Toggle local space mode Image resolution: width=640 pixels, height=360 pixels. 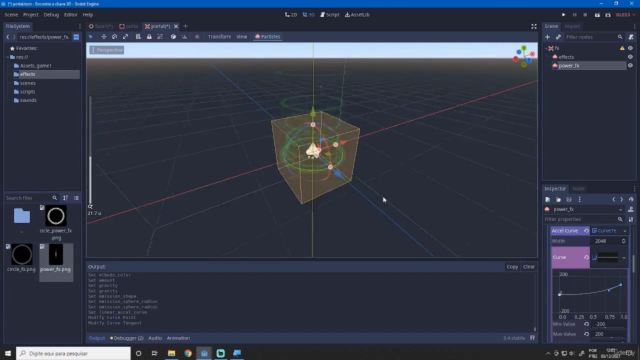173,37
